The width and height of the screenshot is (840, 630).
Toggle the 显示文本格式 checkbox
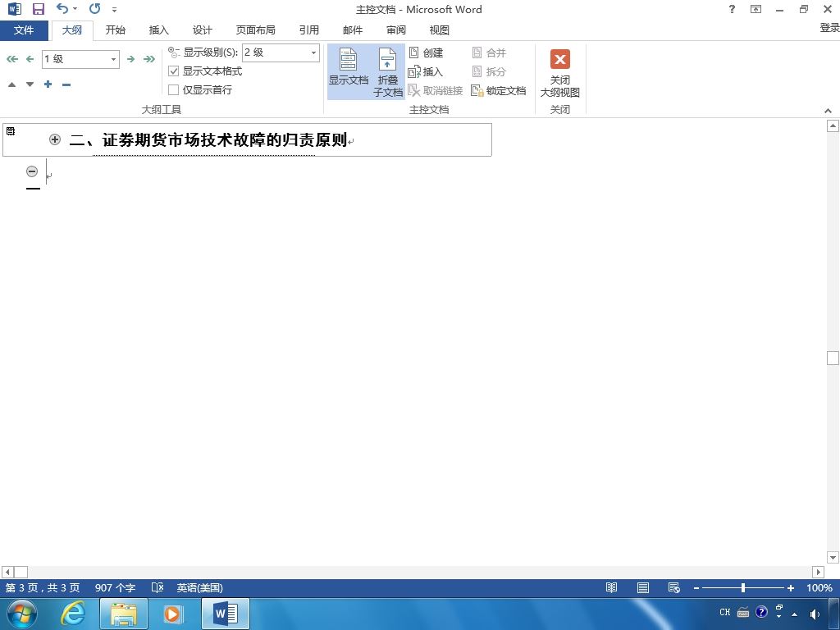[x=174, y=71]
